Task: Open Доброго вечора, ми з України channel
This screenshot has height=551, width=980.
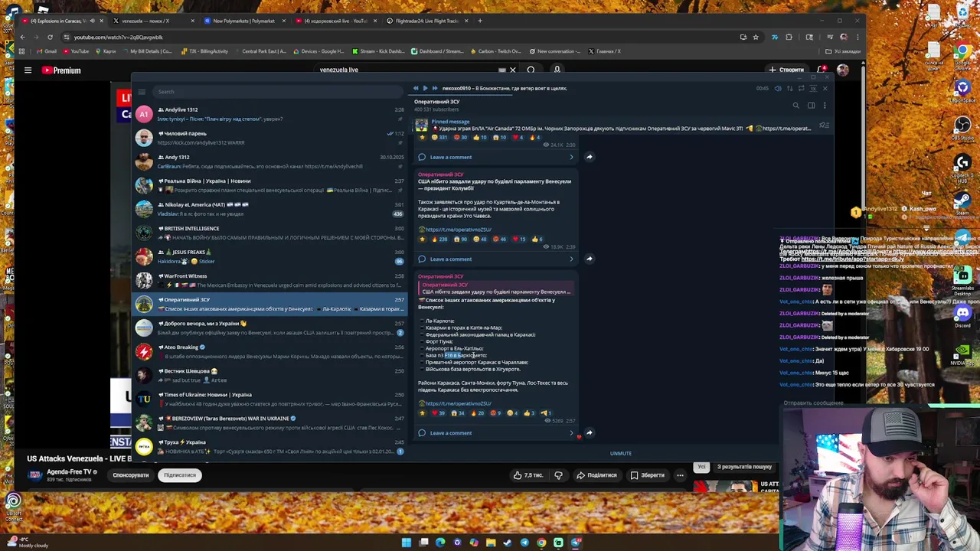Action: pos(268,328)
